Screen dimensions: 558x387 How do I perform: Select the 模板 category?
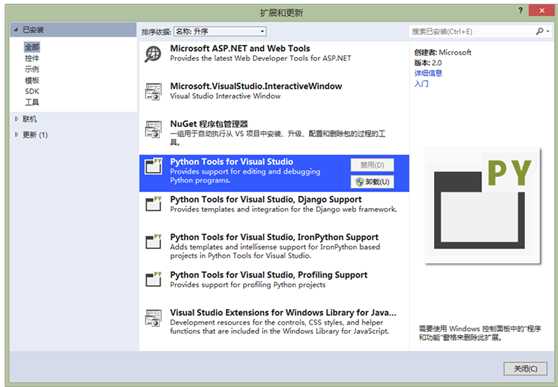click(32, 80)
